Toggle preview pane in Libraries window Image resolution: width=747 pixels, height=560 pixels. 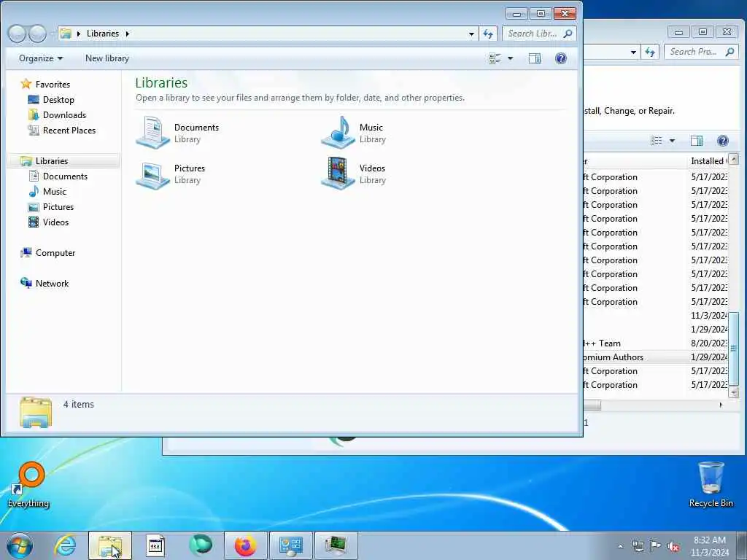point(535,58)
